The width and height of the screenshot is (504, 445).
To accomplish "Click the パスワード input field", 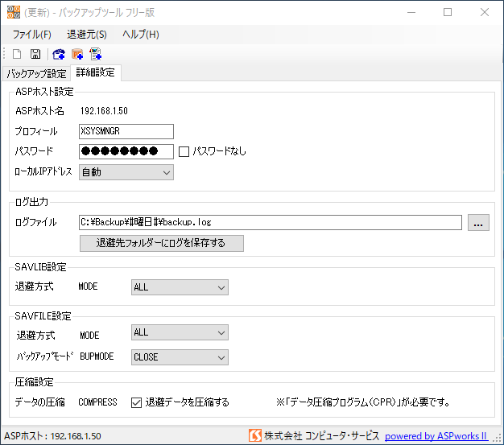I will click(x=126, y=151).
